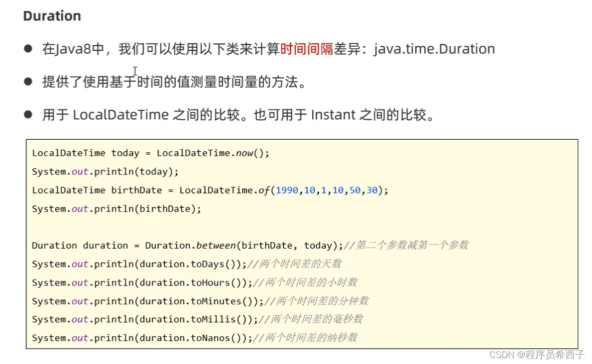592x364 pixels.
Task: Select the toNanos() method call
Action: pos(208,337)
